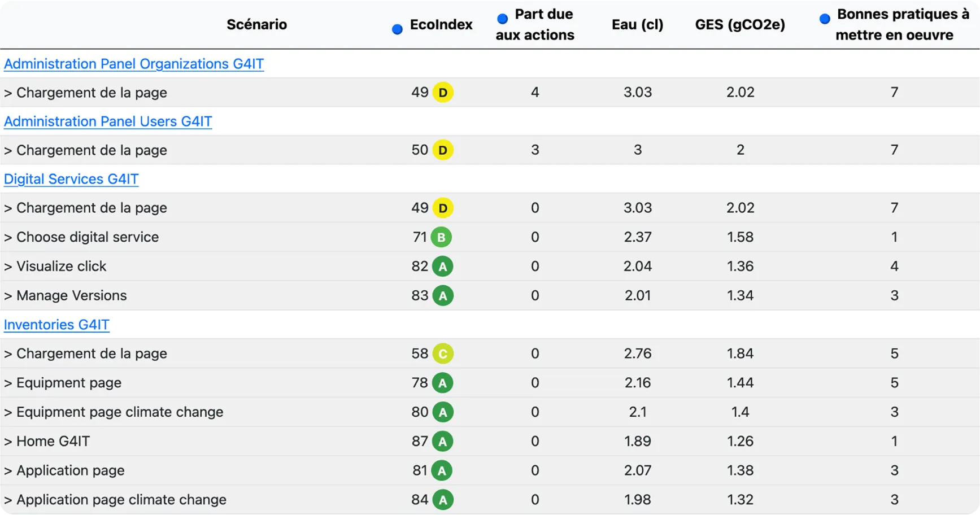Click the blue dot beside Bonnes pratiques header

[x=825, y=19]
